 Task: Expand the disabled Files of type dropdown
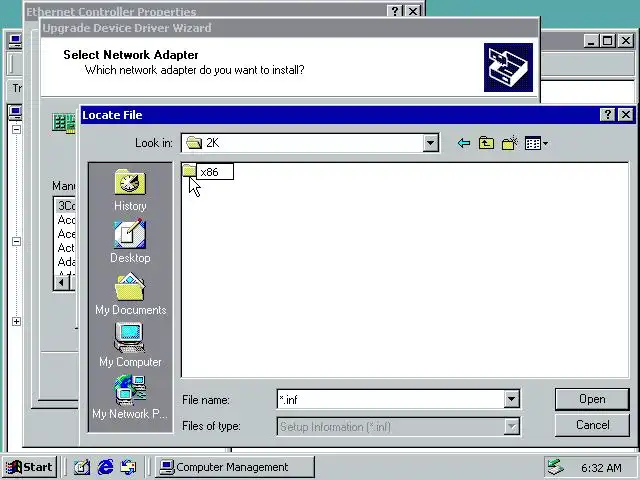tap(511, 427)
